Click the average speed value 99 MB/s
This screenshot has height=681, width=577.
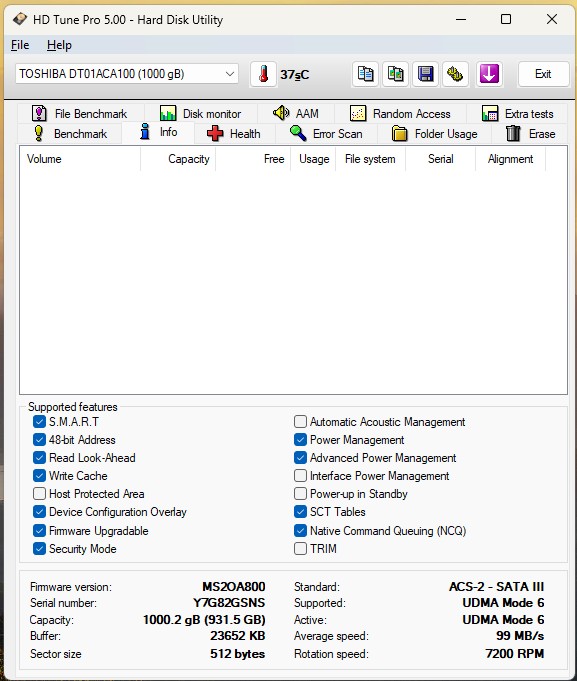520,636
